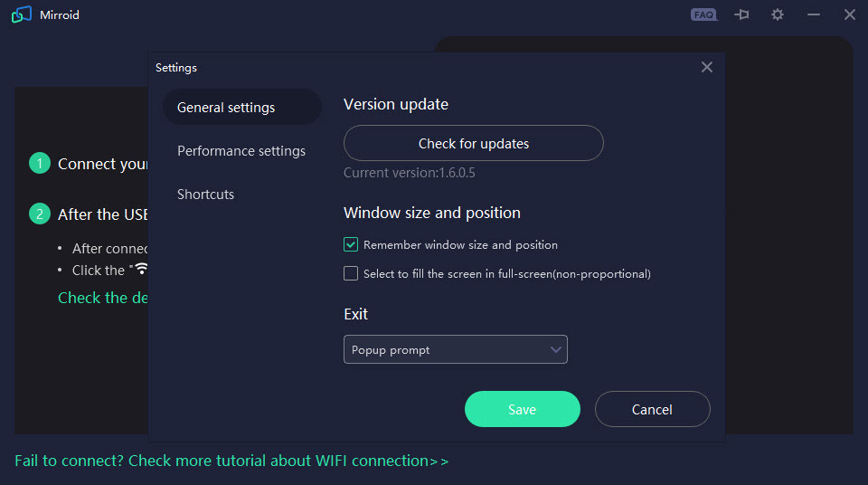Viewport: 868px width, 485px height.
Task: Open the FAQ help icon
Action: click(x=703, y=15)
